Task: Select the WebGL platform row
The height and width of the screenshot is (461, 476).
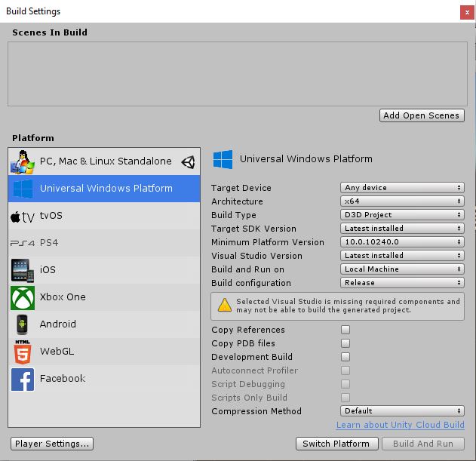Action: (104, 352)
